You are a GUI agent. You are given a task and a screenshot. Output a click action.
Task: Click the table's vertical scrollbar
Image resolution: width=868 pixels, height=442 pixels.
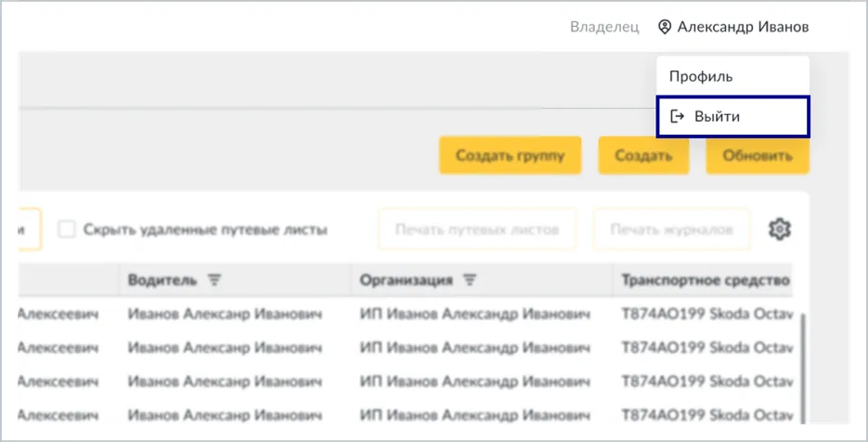pos(802,370)
